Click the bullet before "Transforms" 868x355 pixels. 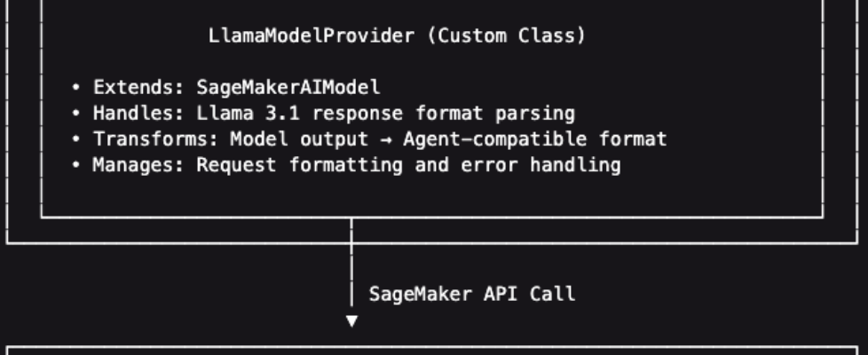[x=76, y=139]
